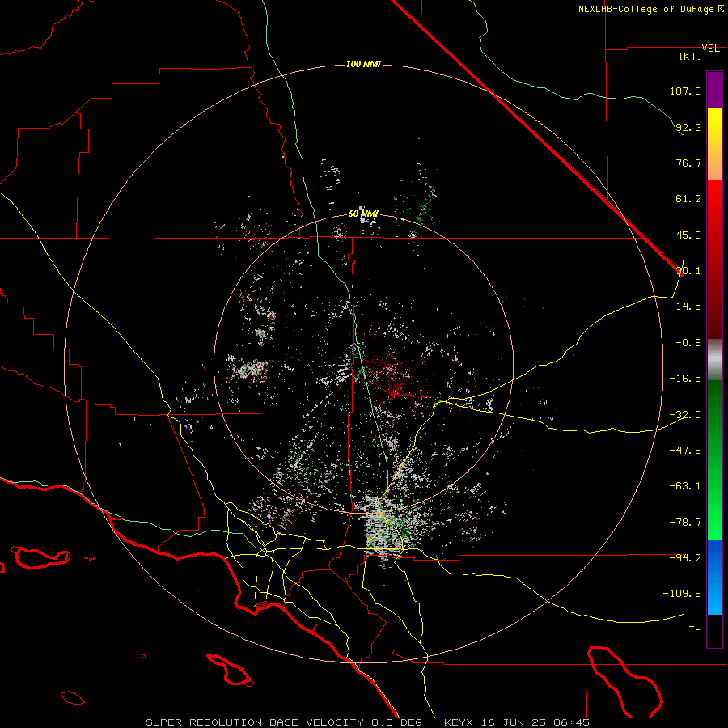Click the NEXLAB-College of DuPage title text
728x728 pixels.
click(x=650, y=9)
